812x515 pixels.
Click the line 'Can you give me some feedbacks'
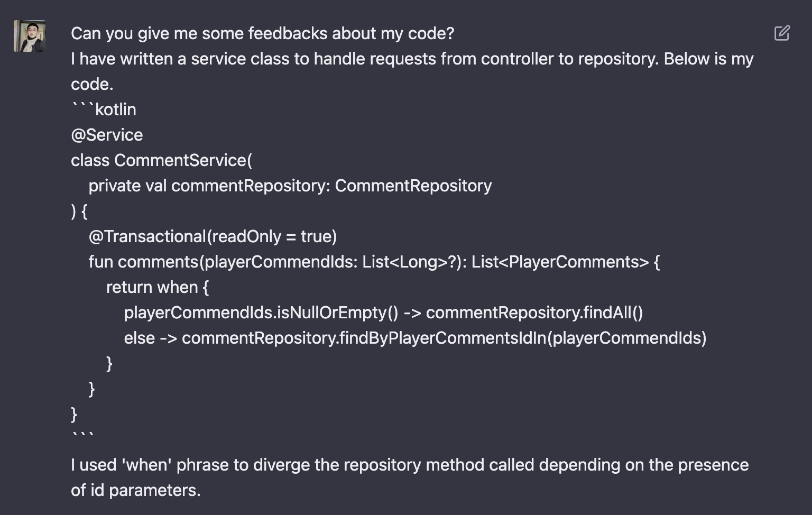(x=263, y=33)
